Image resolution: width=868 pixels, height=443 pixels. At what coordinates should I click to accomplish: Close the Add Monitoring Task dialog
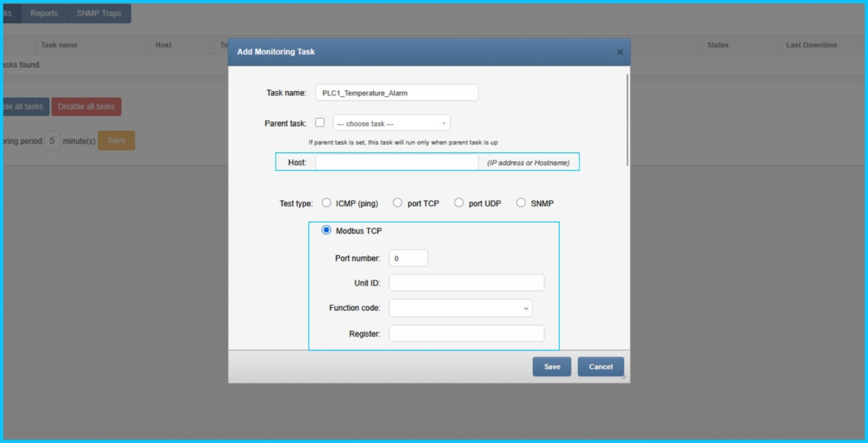click(619, 52)
